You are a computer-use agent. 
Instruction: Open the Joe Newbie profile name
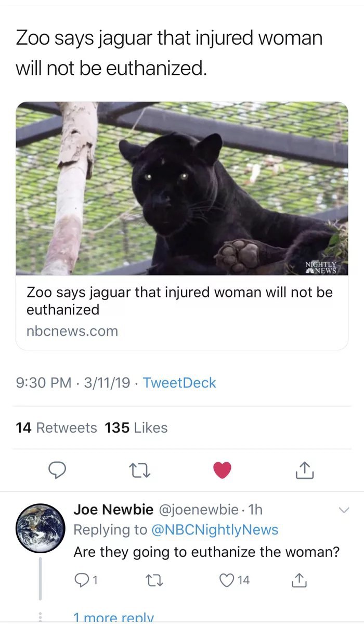click(x=113, y=510)
